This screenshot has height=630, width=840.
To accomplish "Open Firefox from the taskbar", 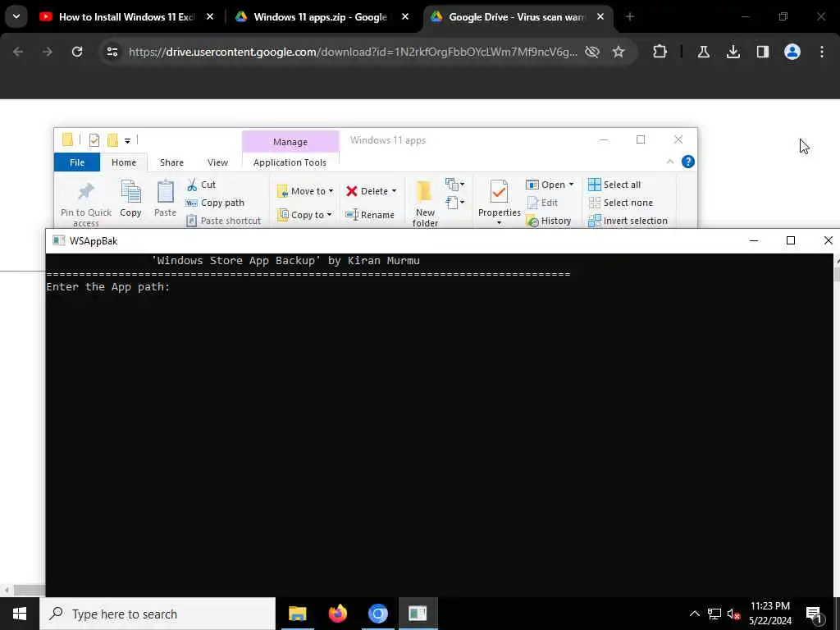I will coord(337,614).
